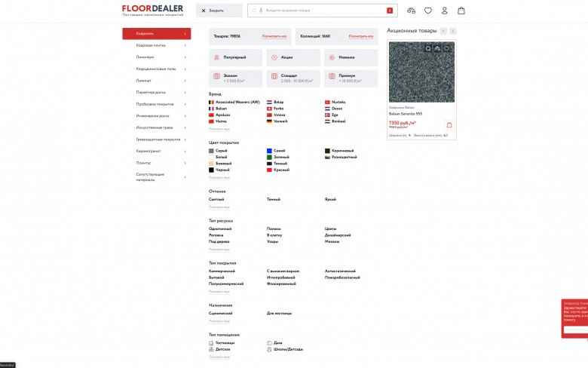Open the Ковролин category menu item
This screenshot has height=368, width=588.
[x=156, y=33]
